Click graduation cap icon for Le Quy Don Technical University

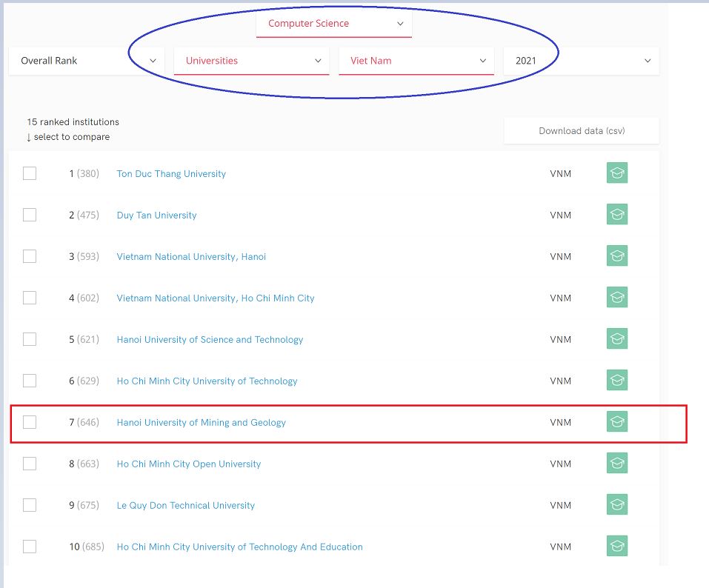(616, 505)
